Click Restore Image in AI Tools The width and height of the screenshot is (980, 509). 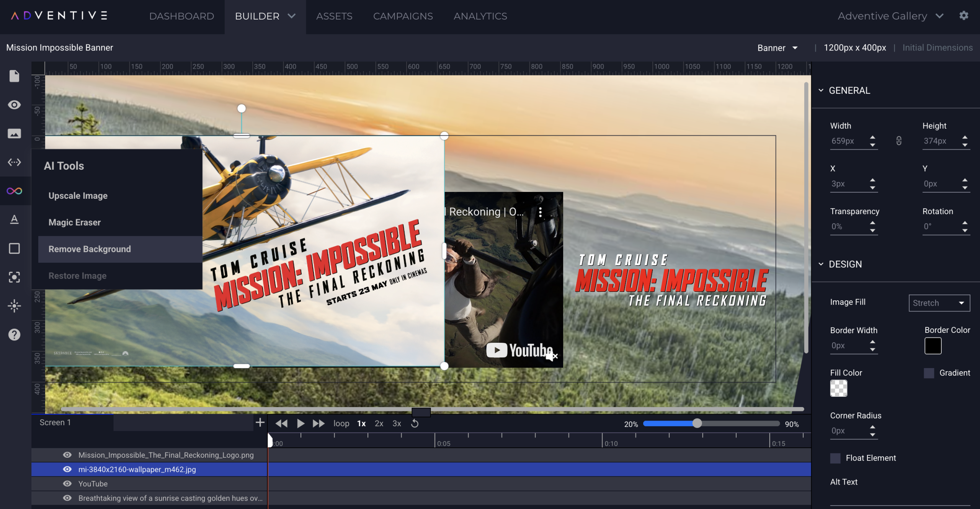pos(120,276)
